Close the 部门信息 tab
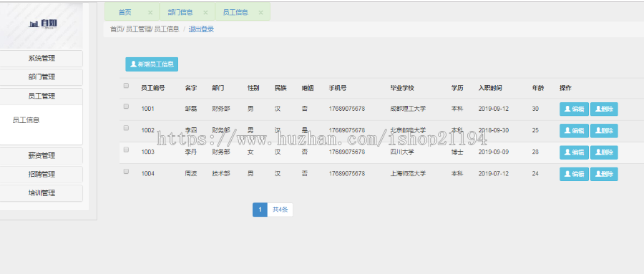 (206, 13)
